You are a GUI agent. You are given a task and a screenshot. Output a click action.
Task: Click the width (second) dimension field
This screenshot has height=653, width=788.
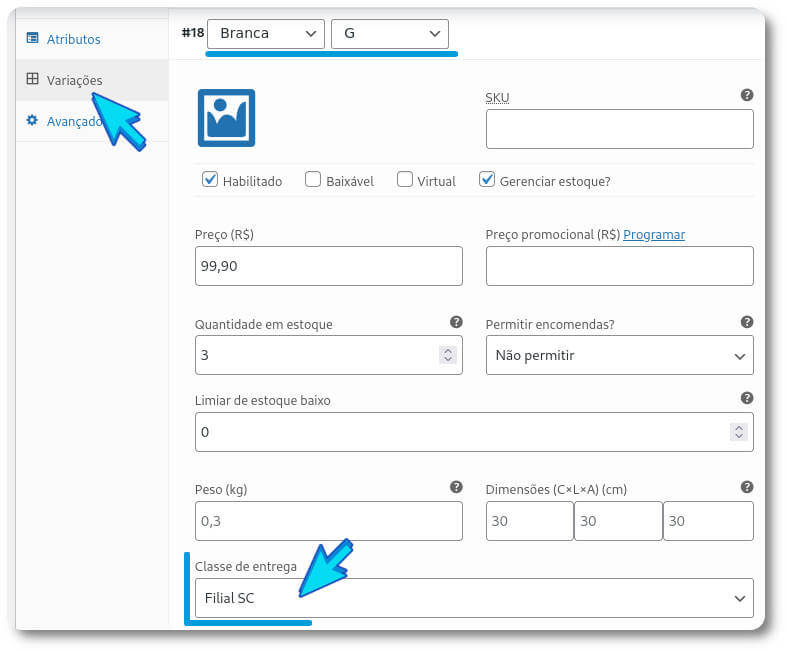point(618,521)
